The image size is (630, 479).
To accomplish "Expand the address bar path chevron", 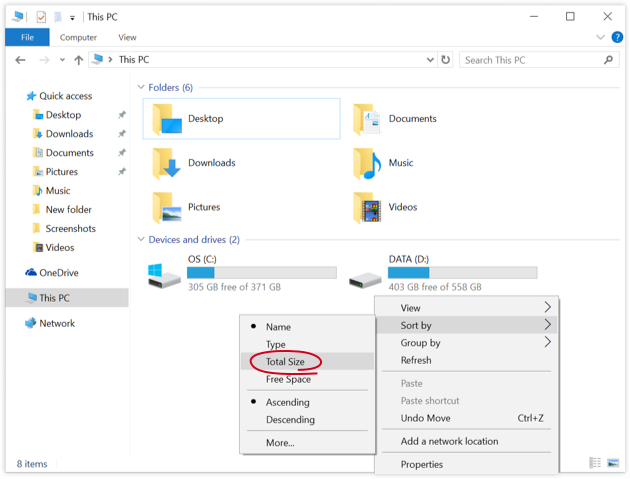I will 110,59.
